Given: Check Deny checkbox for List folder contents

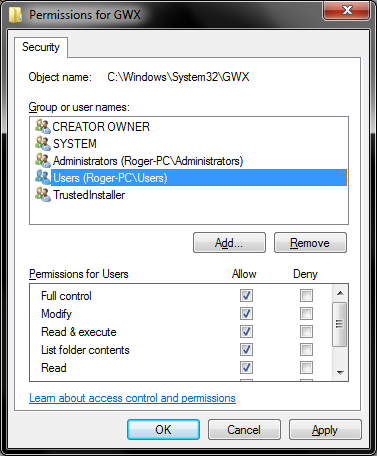Looking at the screenshot, I should click(x=306, y=349).
